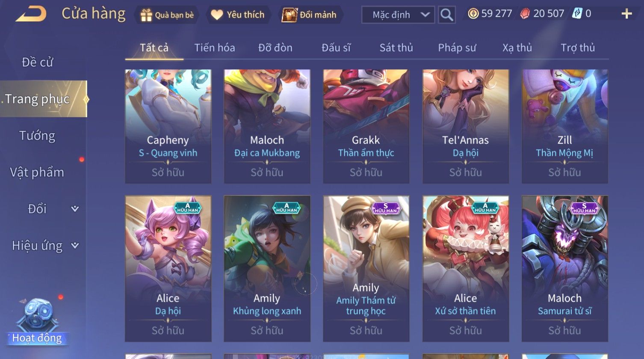Click the red gem currency icon
This screenshot has width=644, height=359.
(525, 14)
